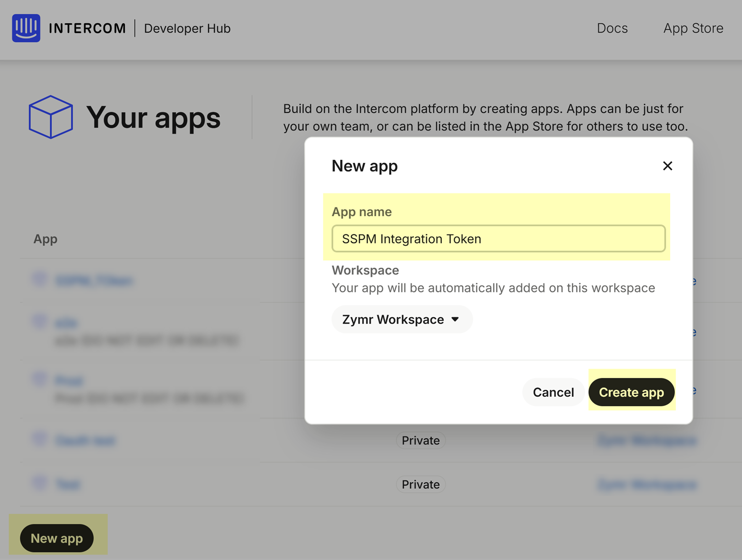Cancel the New app dialog

point(553,392)
